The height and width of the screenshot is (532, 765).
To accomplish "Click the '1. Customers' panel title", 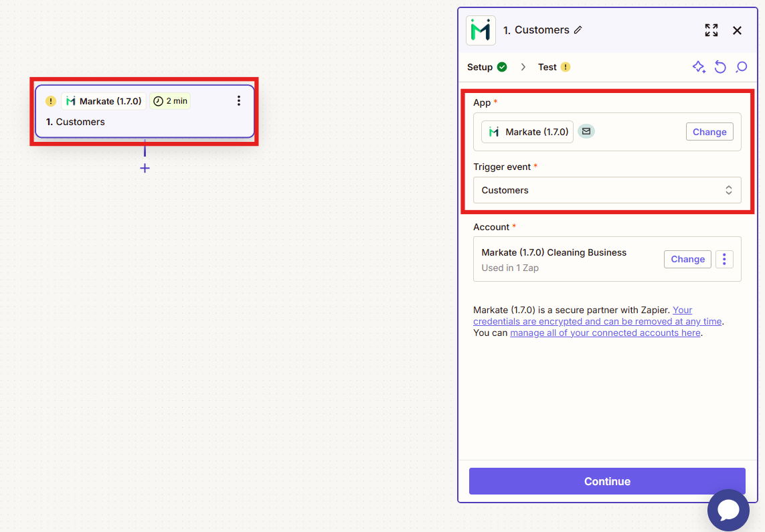I will [536, 30].
